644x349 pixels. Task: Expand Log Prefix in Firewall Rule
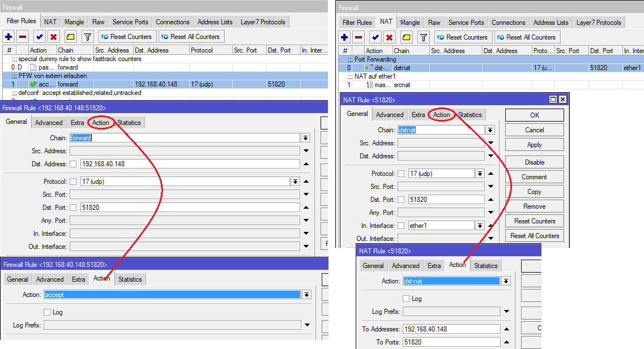tap(307, 325)
